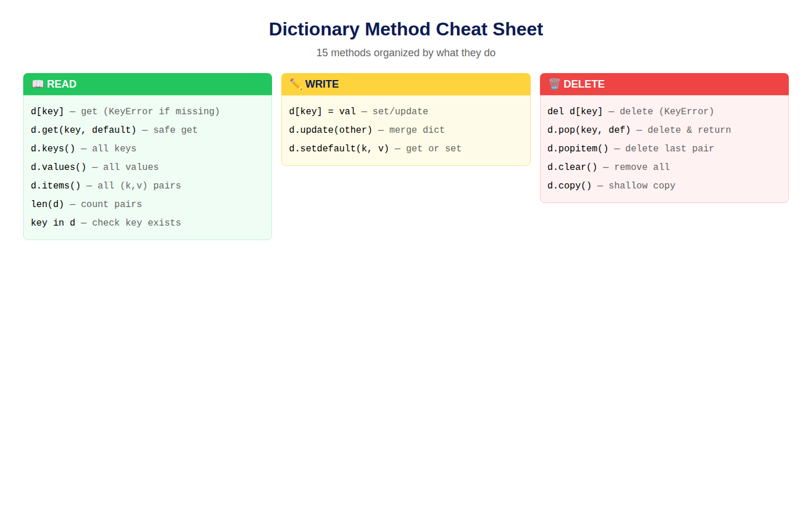Click the d.setdefault(k, v) entry

point(375,148)
